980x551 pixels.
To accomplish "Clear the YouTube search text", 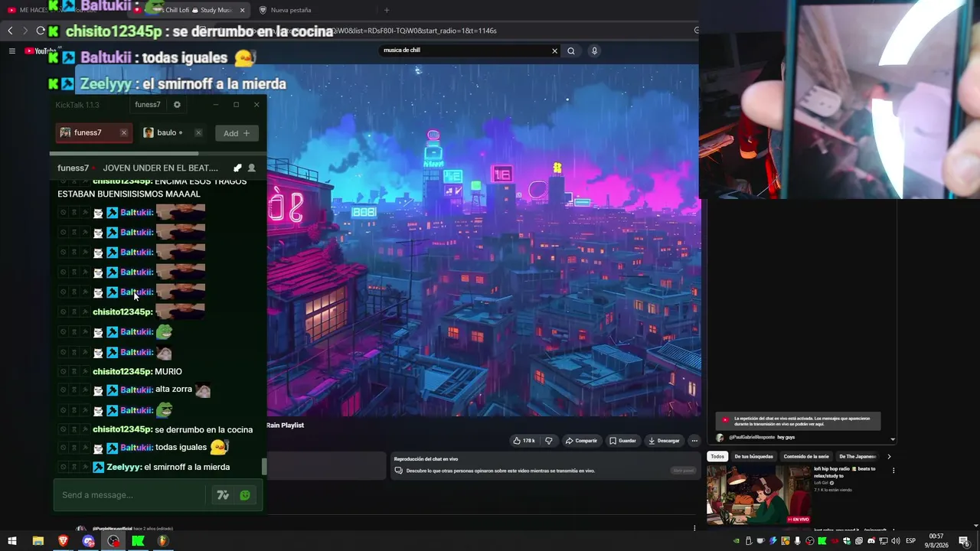I will 554,51.
